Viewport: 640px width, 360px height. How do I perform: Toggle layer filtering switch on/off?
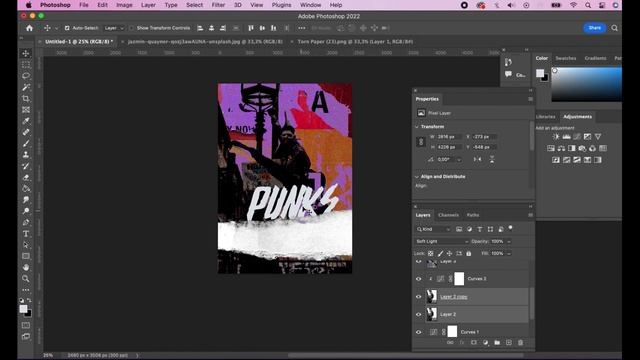point(510,228)
